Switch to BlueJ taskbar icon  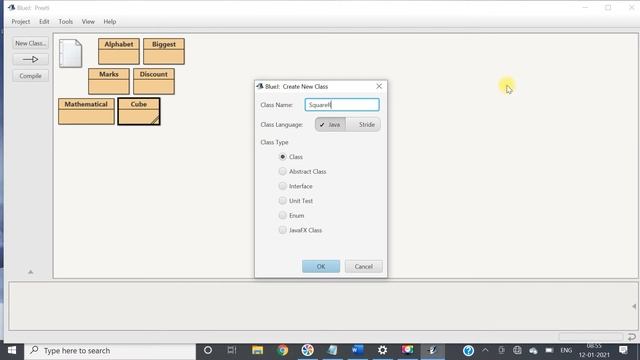(433, 350)
